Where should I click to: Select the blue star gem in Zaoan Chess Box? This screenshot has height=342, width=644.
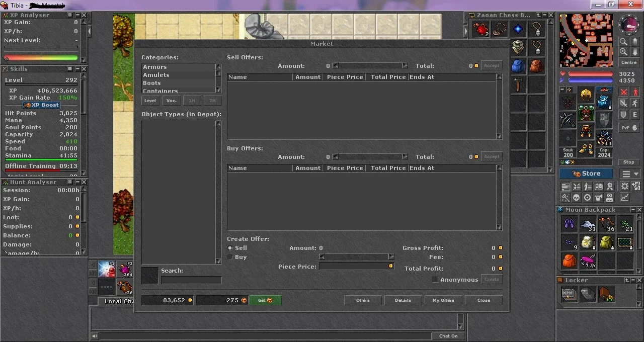coord(518,29)
